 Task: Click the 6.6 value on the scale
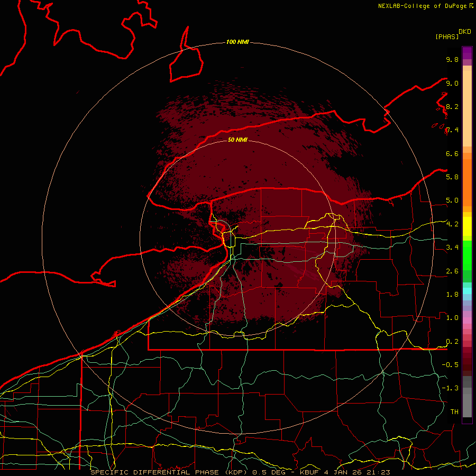pyautogui.click(x=452, y=153)
